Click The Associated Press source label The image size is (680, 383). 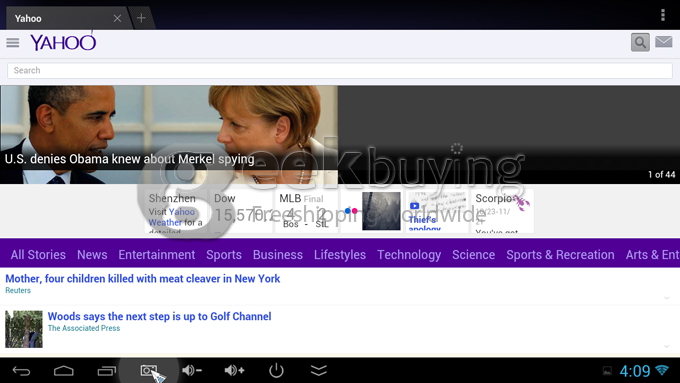(84, 328)
